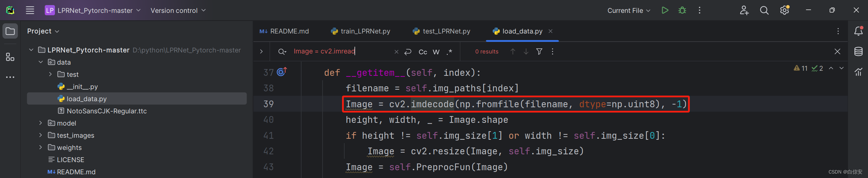Open search filter options
868x178 pixels.
[x=539, y=51]
